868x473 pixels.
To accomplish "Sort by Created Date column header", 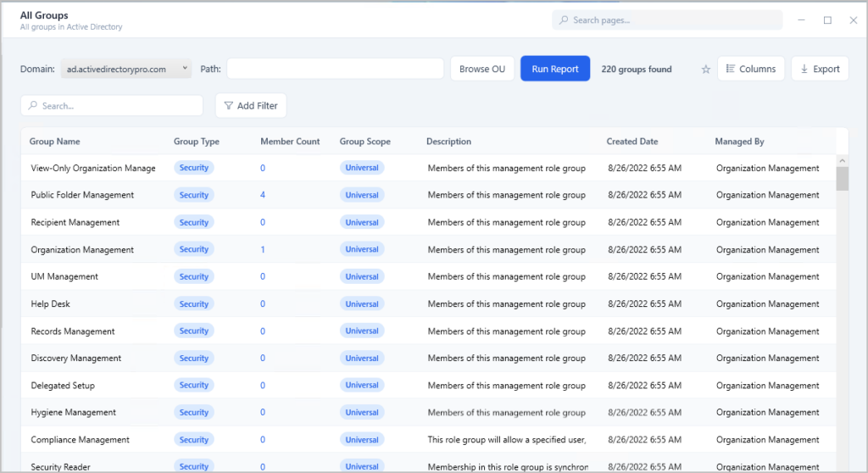I will (632, 142).
